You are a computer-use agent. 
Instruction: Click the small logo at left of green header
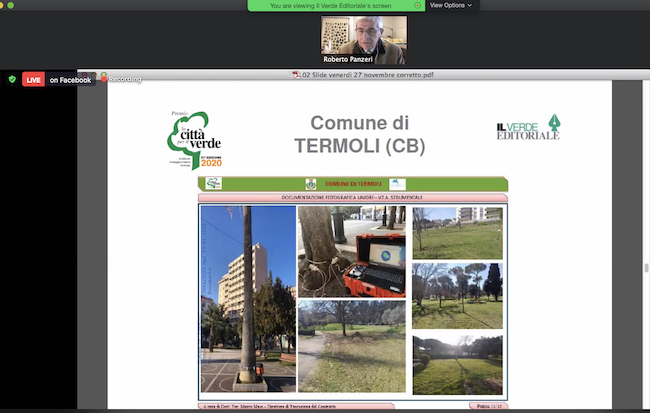(213, 183)
